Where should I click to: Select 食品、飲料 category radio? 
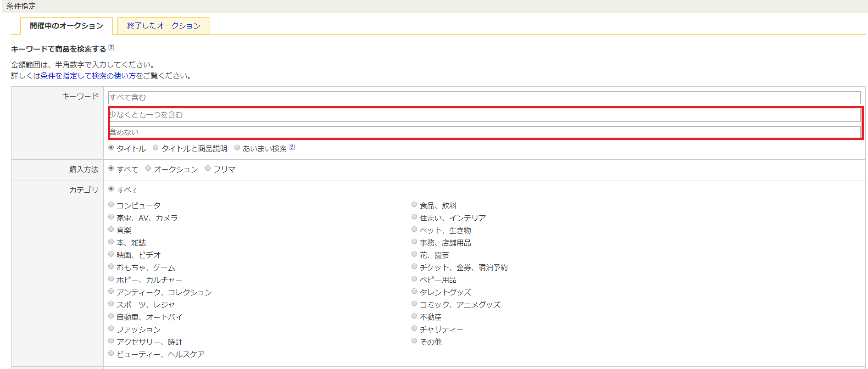(414, 205)
